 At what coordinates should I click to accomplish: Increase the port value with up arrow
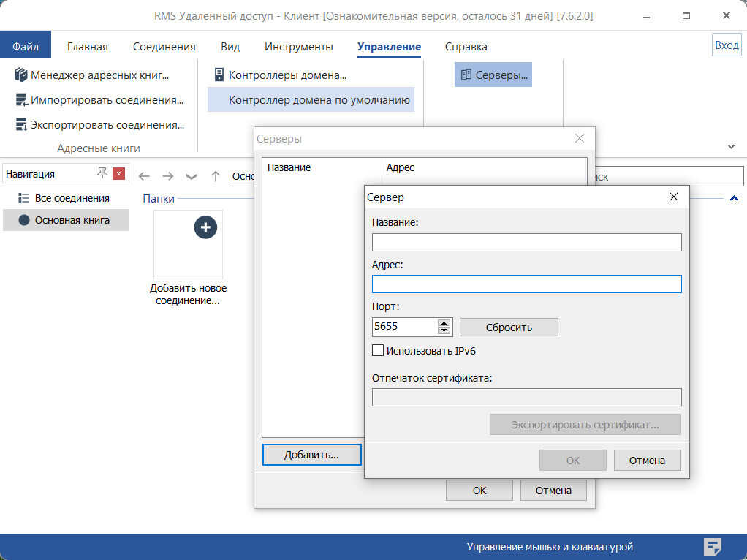point(444,323)
